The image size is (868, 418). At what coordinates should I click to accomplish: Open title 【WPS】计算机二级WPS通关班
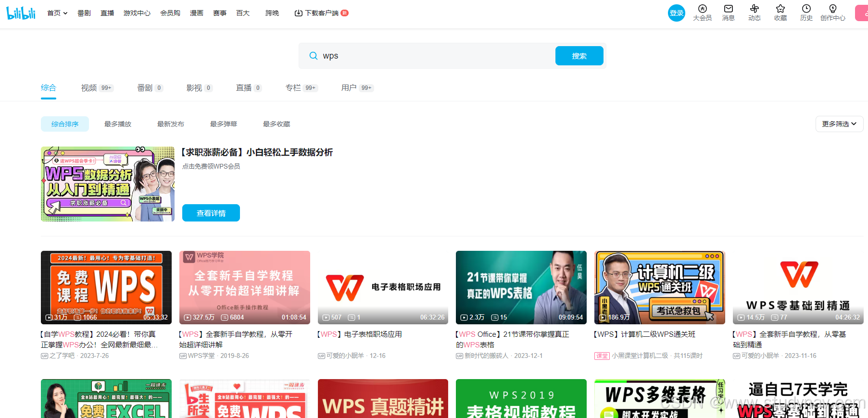pyautogui.click(x=645, y=334)
